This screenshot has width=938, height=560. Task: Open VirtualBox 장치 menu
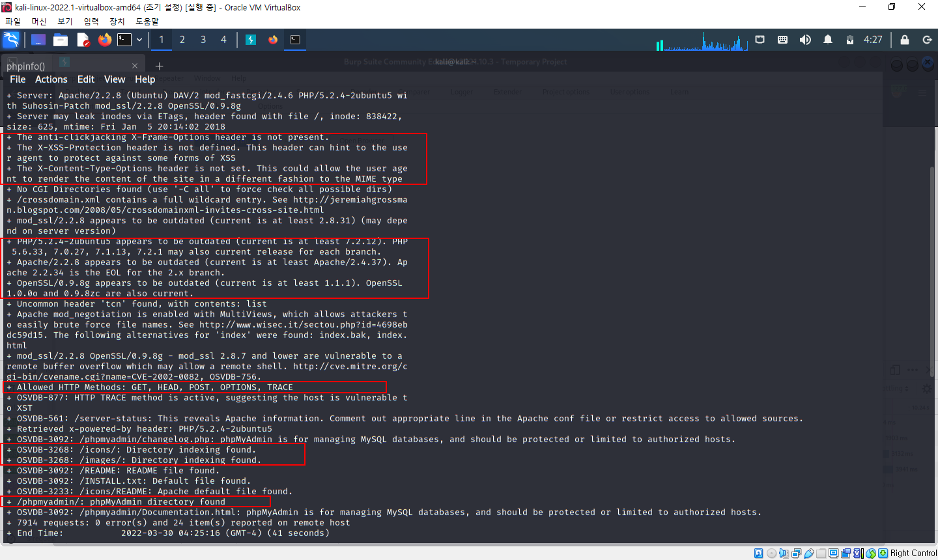click(x=117, y=21)
